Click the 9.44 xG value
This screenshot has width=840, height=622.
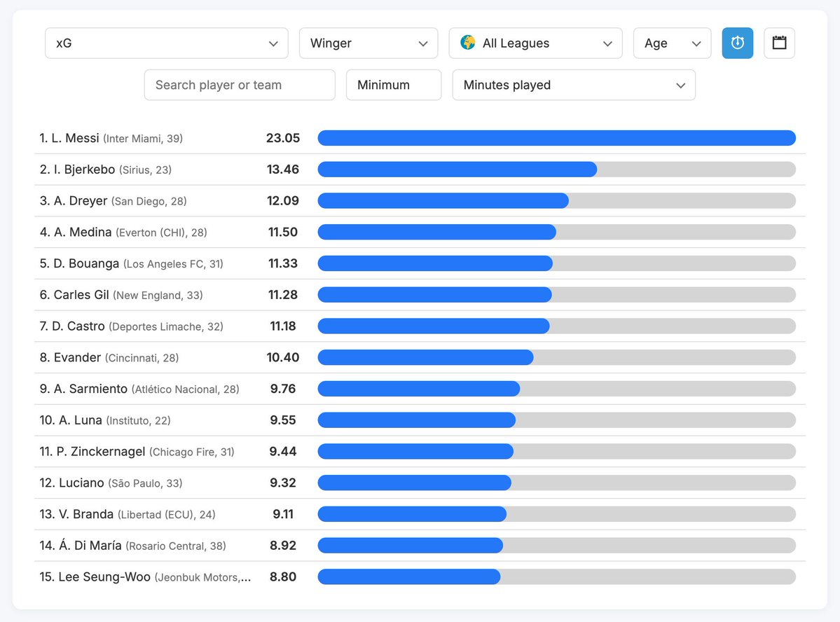coord(283,452)
